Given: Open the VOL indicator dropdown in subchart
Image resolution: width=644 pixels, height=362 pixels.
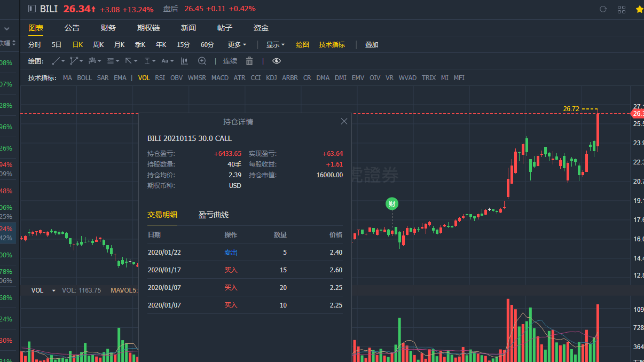Looking at the screenshot, I should coord(53,290).
